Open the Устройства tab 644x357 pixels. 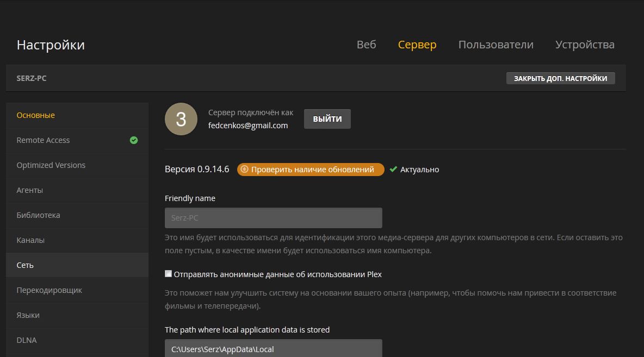585,45
